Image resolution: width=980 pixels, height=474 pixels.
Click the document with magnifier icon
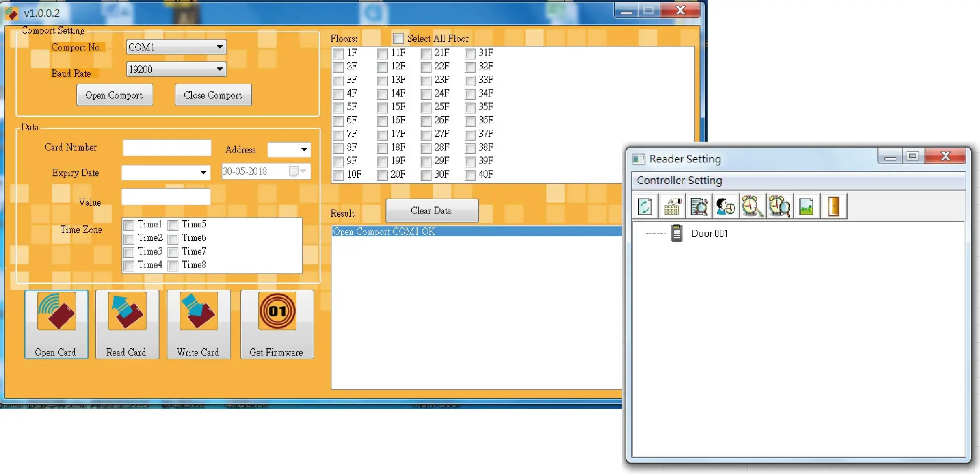[x=699, y=207]
